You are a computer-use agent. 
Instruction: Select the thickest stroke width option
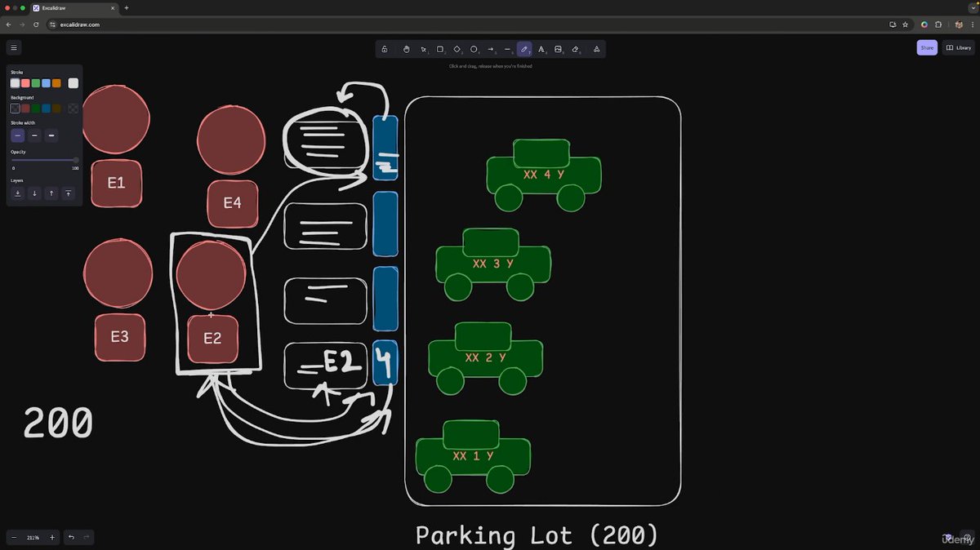pyautogui.click(x=52, y=135)
